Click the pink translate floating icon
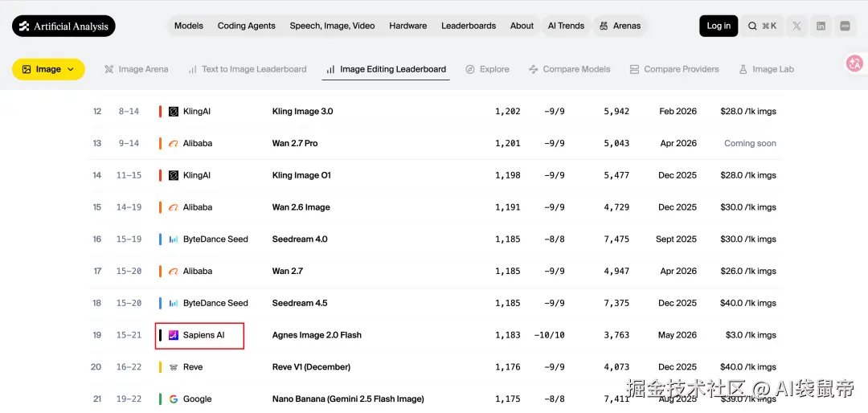 coord(854,63)
